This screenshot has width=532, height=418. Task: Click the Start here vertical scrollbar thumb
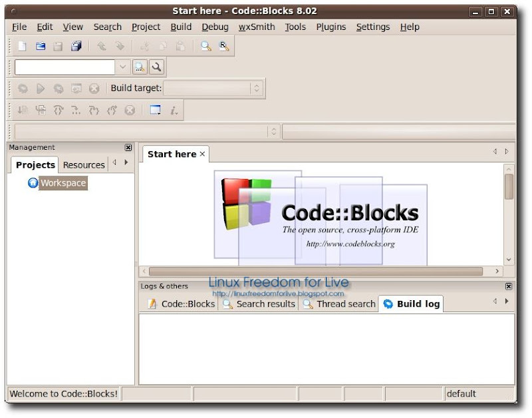[x=509, y=186]
